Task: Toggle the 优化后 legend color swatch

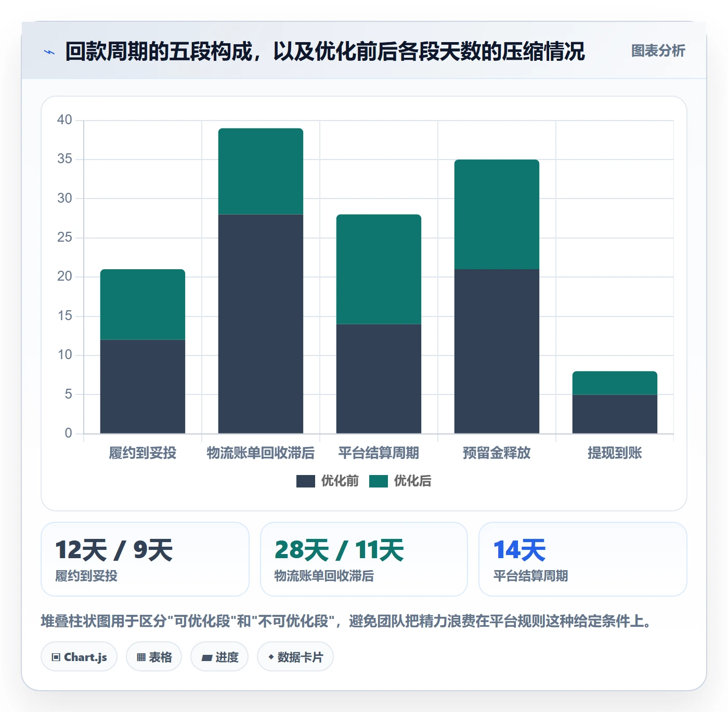Action: click(379, 481)
